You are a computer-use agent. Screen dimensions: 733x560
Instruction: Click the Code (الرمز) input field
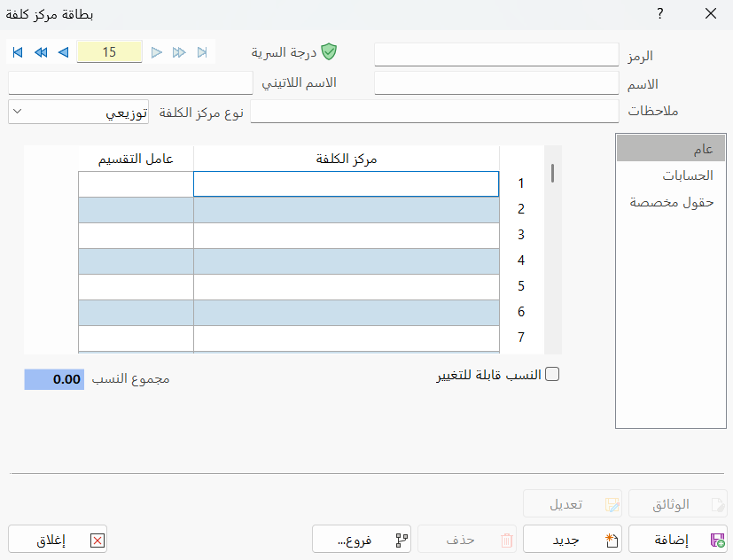pos(496,55)
